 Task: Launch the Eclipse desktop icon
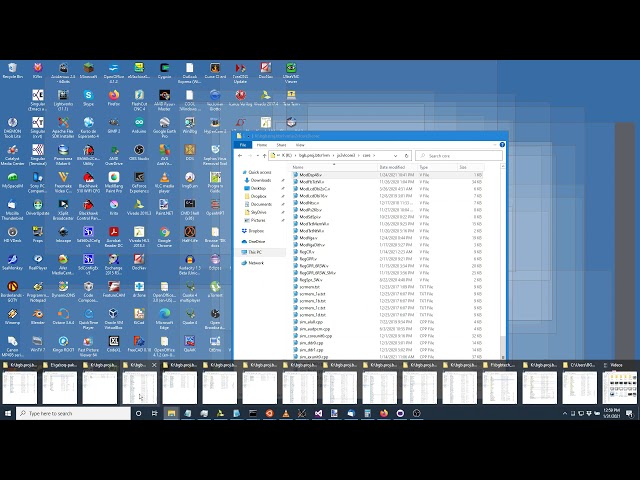coord(215,262)
